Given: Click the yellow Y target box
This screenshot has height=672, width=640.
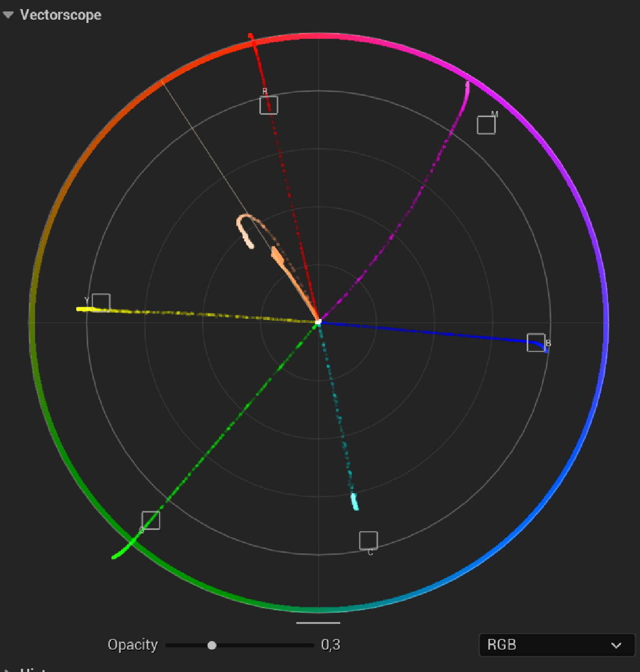Looking at the screenshot, I should [x=101, y=302].
